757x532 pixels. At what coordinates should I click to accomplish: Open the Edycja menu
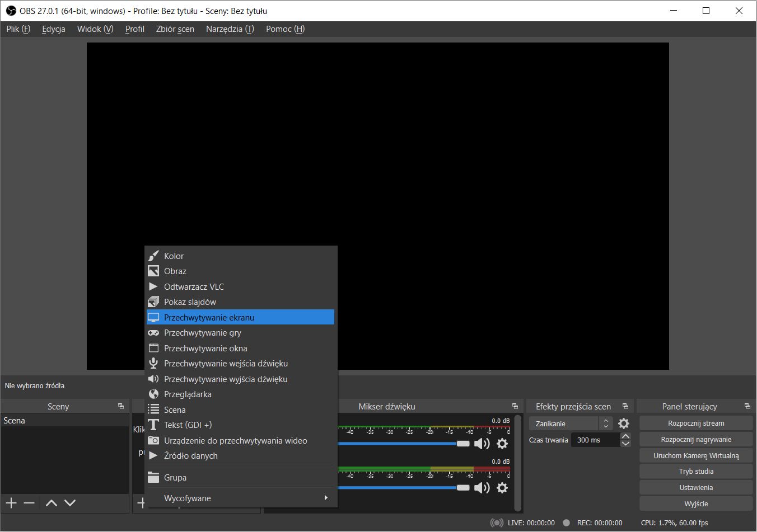[54, 29]
